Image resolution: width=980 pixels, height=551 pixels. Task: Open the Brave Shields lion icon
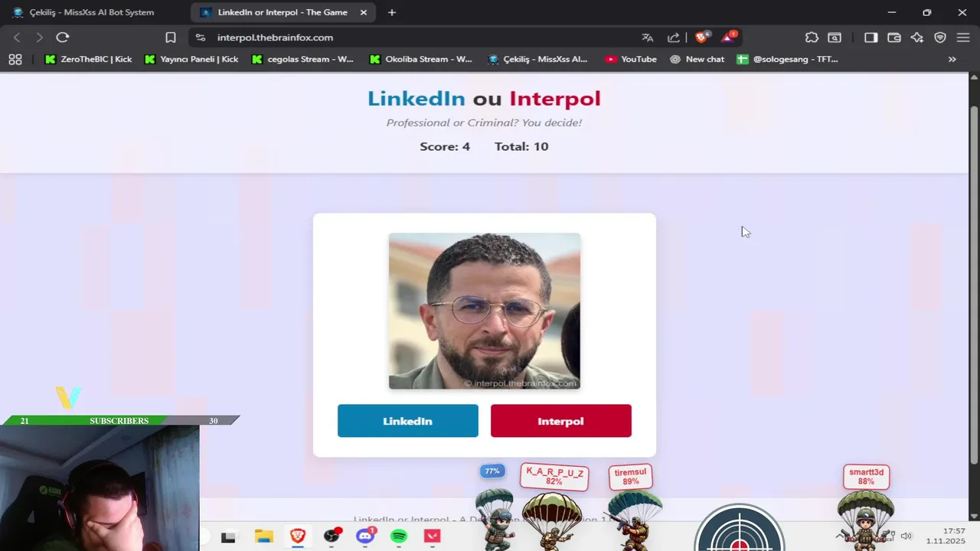tap(702, 37)
